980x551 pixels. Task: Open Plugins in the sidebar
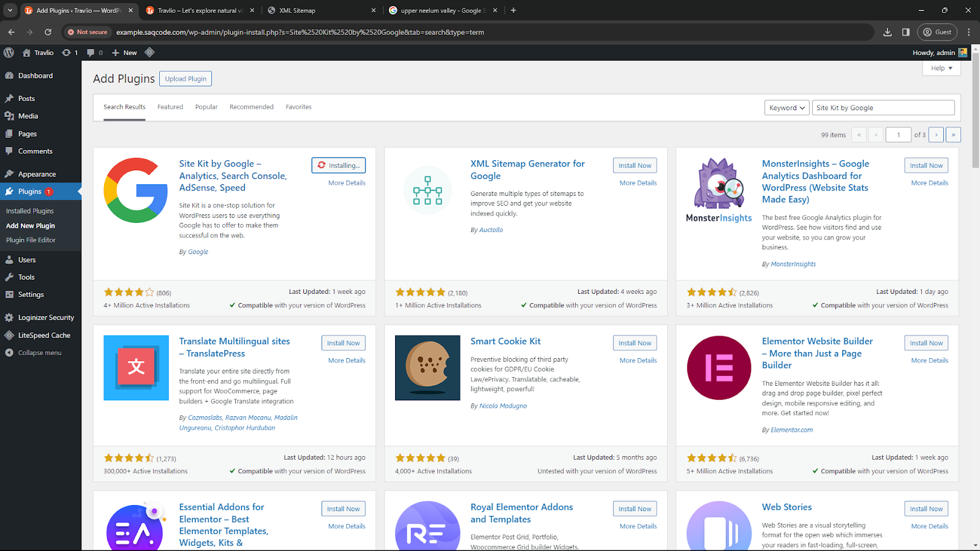pos(40,192)
